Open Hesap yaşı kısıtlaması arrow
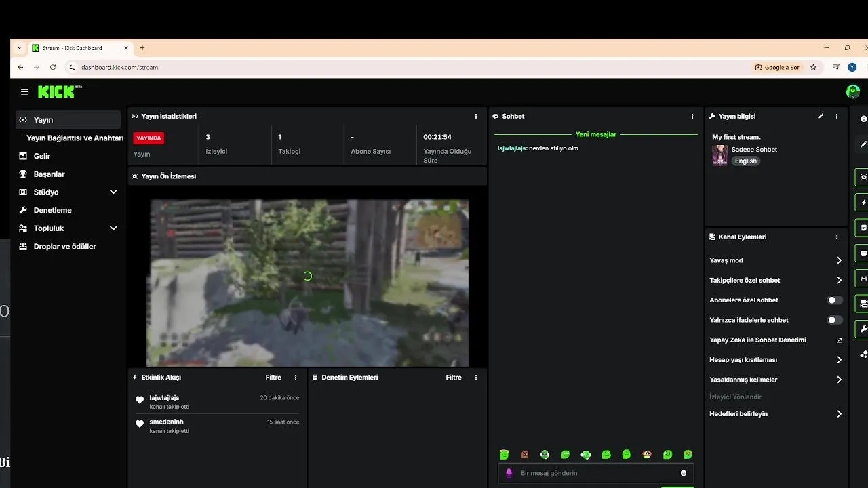Image resolution: width=868 pixels, height=488 pixels. (839, 360)
